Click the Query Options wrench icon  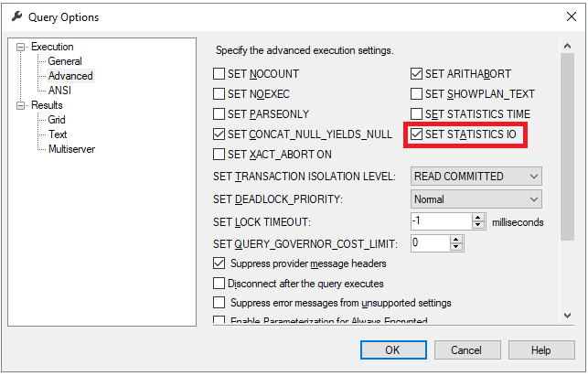coord(16,16)
